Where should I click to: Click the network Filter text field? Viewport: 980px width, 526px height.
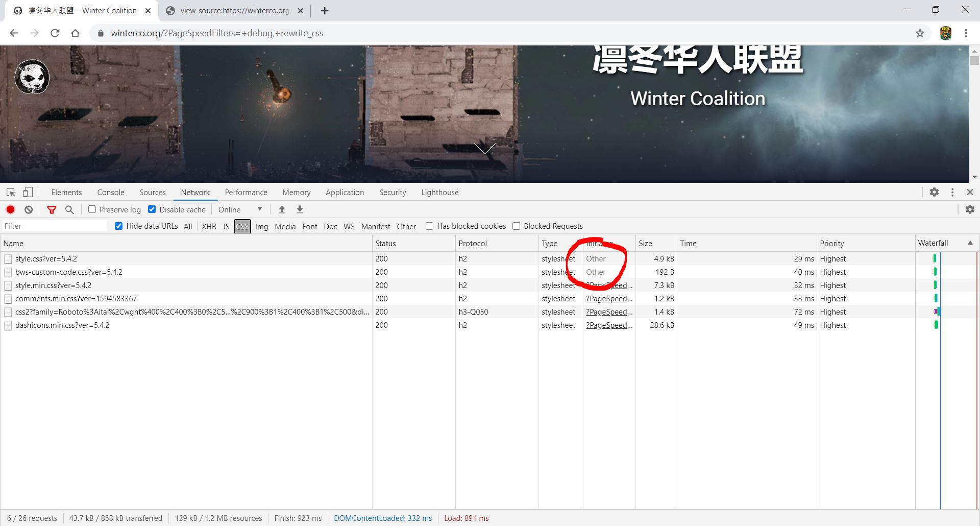[55, 226]
